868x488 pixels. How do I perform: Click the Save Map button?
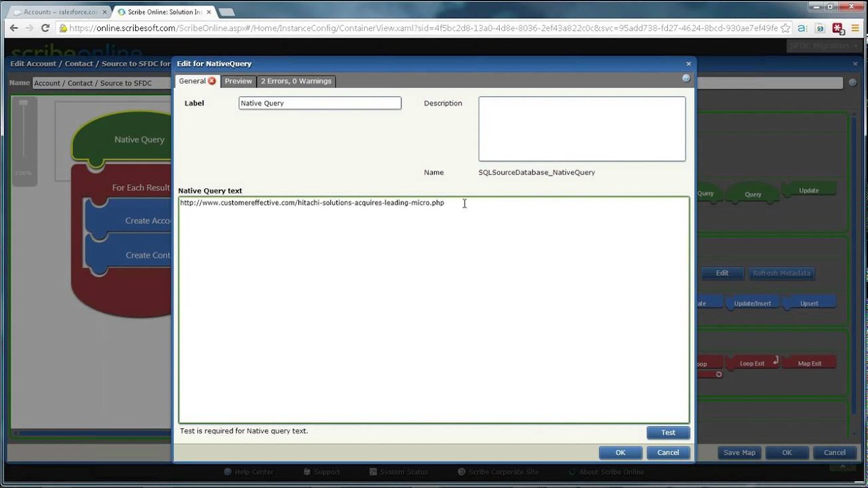pyautogui.click(x=739, y=453)
